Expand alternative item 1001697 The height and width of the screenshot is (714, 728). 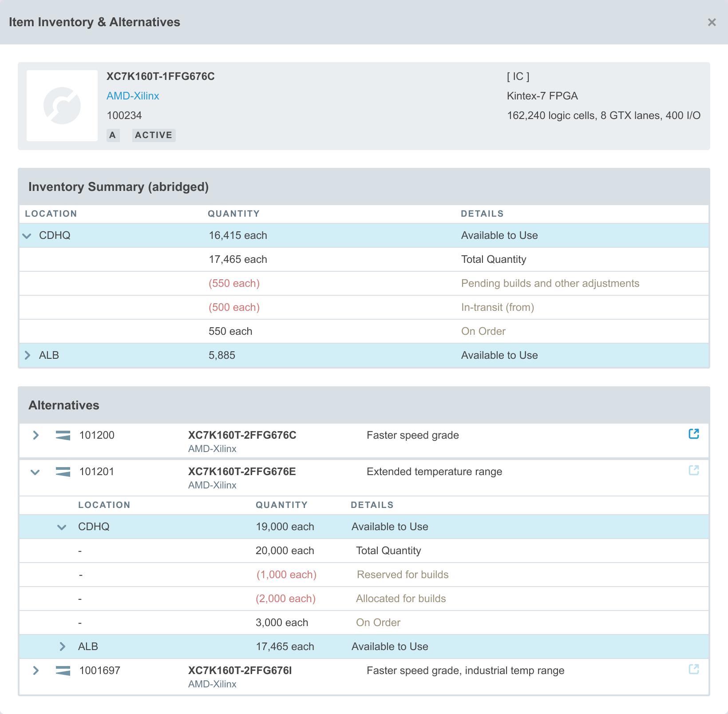[x=36, y=670]
